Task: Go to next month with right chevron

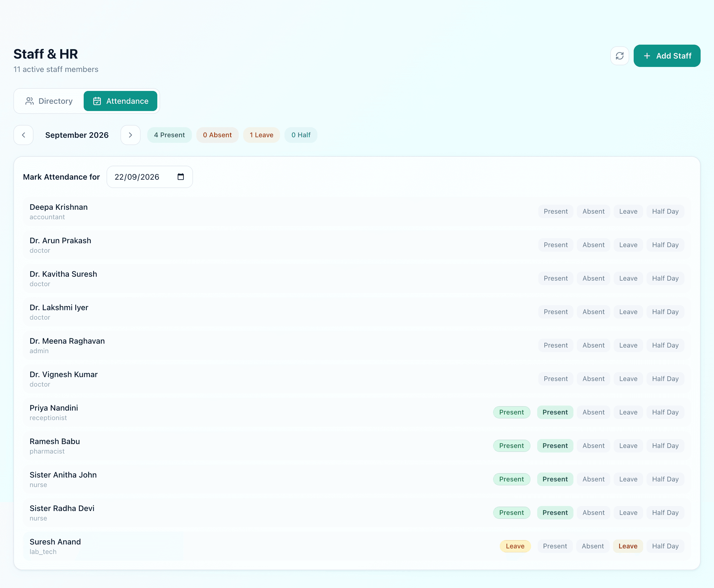Action: (x=131, y=135)
